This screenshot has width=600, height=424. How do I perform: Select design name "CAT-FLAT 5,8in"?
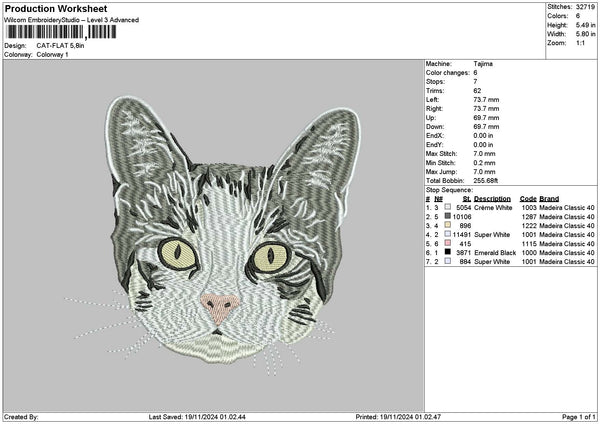point(60,46)
